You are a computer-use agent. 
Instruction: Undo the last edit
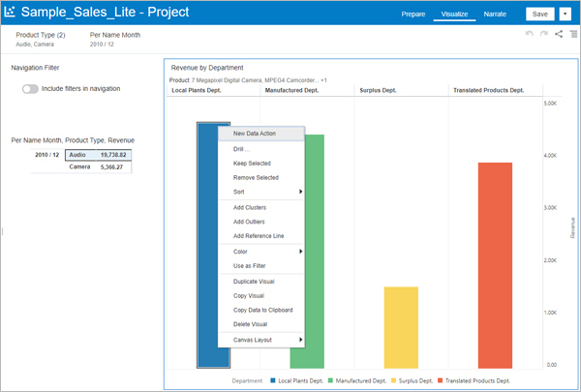529,34
